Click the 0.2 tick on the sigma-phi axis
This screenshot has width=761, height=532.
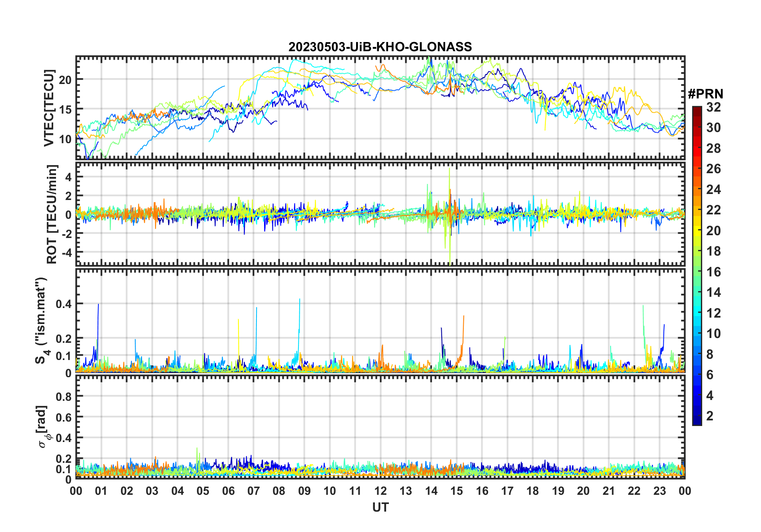click(x=64, y=458)
